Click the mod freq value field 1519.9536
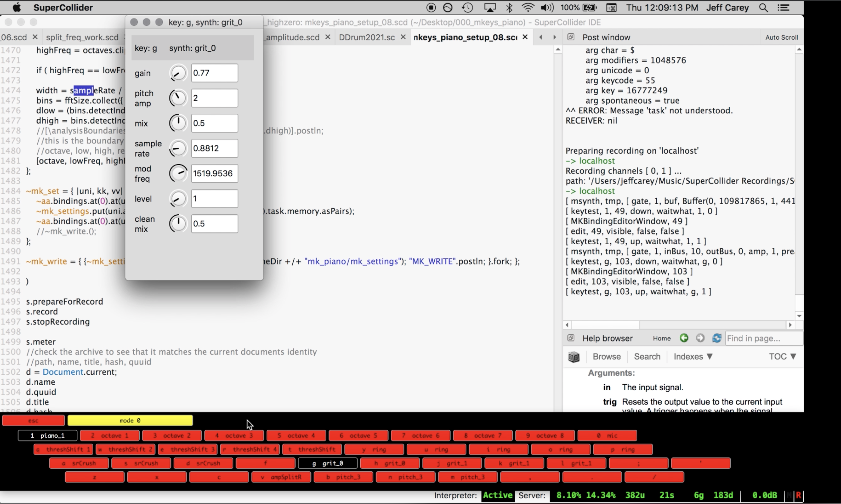 pos(215,174)
